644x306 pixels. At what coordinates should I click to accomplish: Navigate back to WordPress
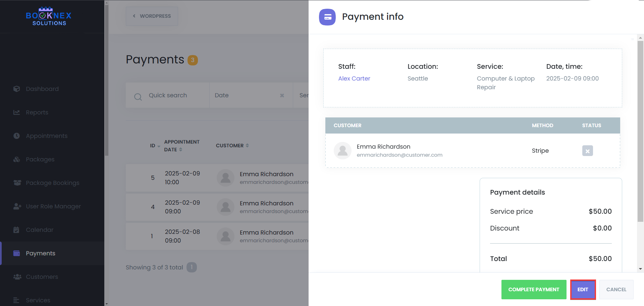point(152,16)
